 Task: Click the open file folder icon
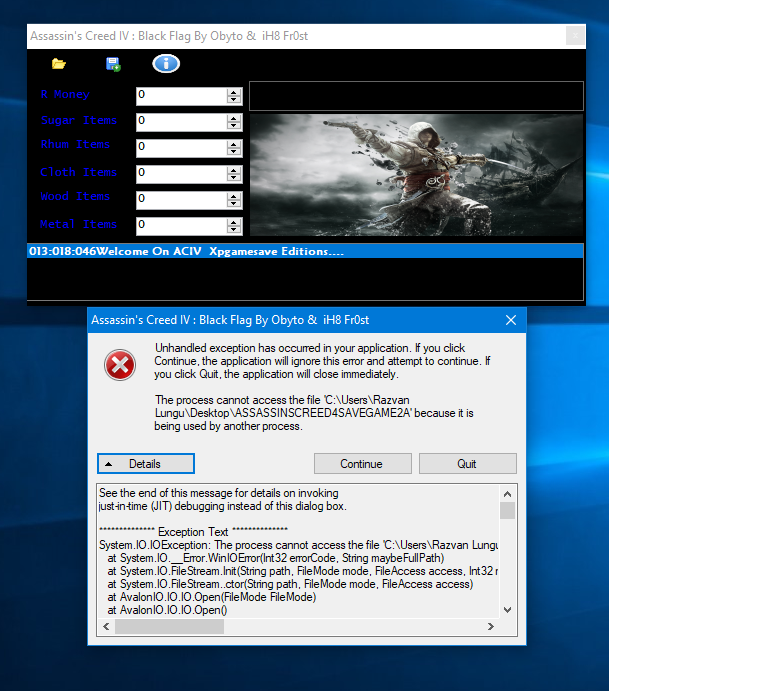point(59,64)
